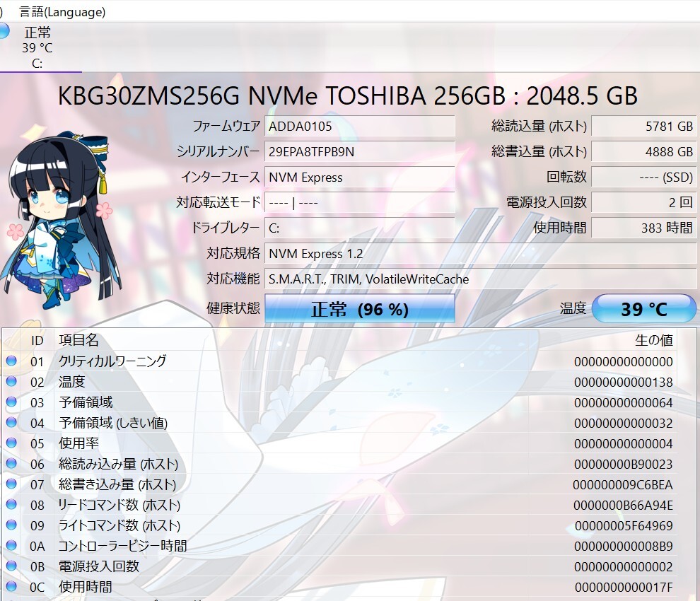The height and width of the screenshot is (601, 700).
Task: Click the transfer mode field ---- | ----
Action: coord(360,203)
